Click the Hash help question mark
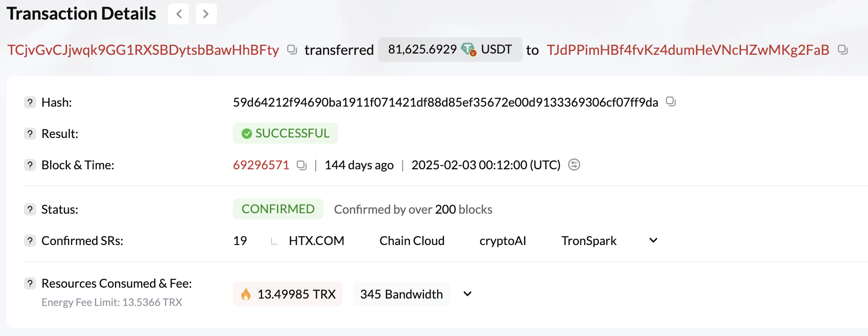 [x=30, y=102]
